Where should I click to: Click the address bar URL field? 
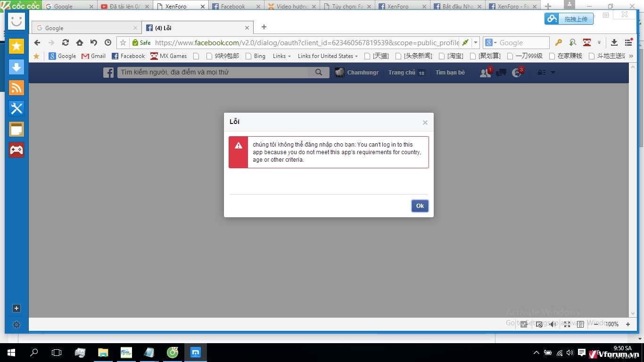tap(306, 42)
